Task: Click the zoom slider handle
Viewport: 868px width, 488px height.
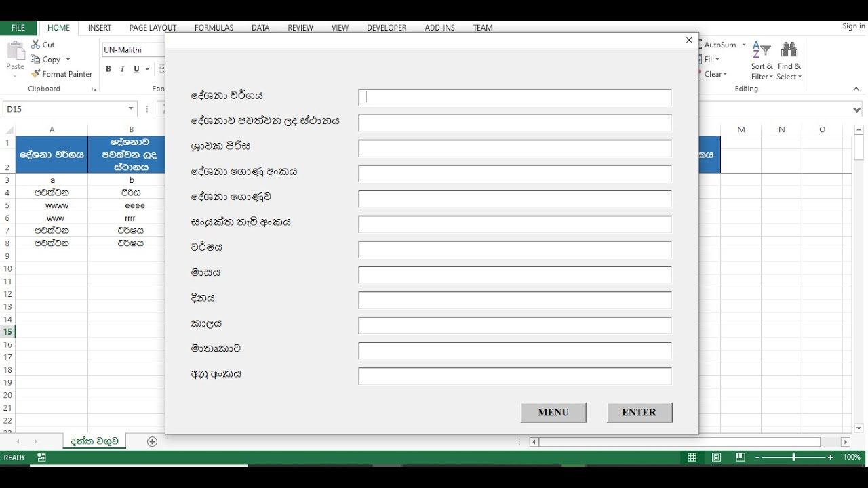Action: (794, 457)
